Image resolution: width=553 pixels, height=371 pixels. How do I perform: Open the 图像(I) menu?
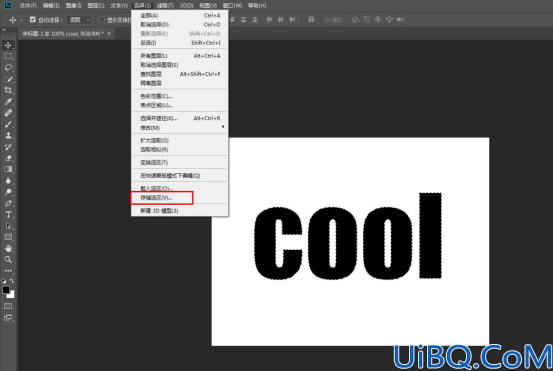tap(73, 5)
